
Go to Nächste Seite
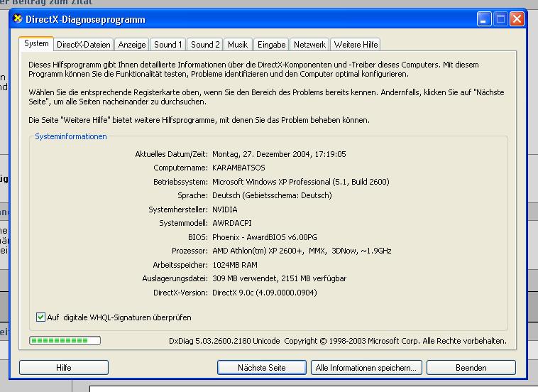tap(262, 368)
